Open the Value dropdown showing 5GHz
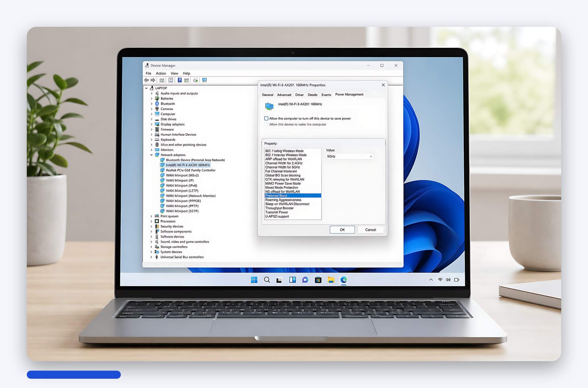Screen dimensions: 588x388 point(350,156)
